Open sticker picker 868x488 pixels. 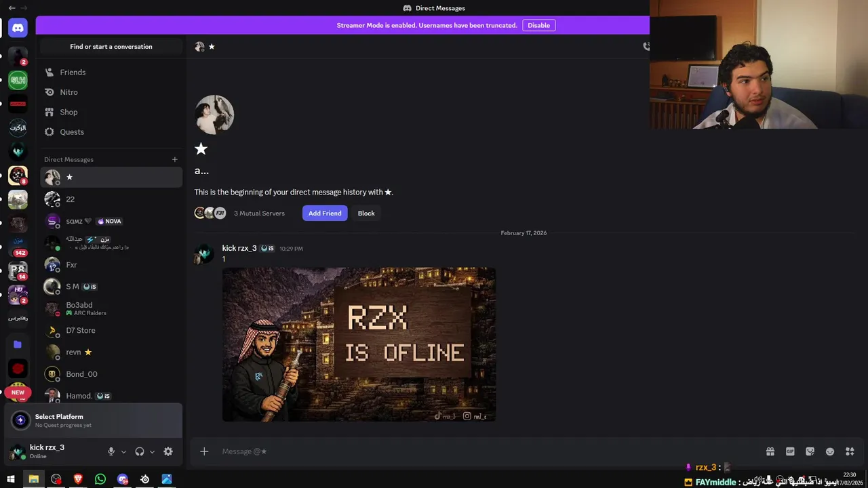coord(810,451)
